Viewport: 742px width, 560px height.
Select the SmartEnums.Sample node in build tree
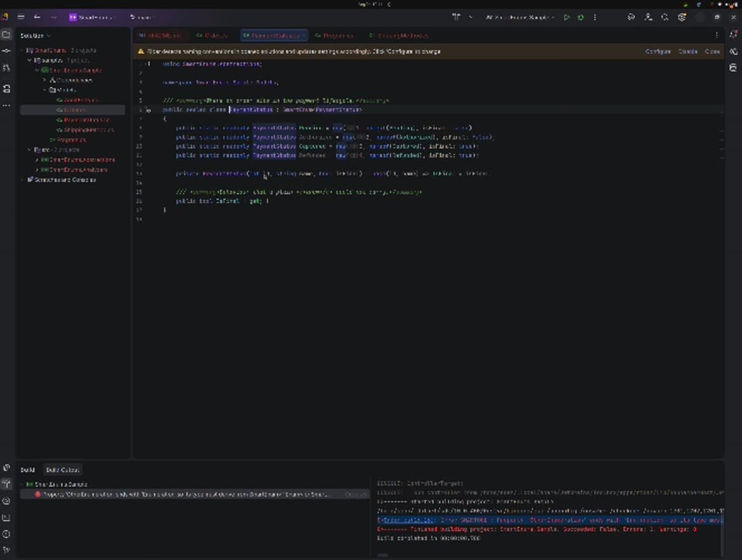click(57, 484)
